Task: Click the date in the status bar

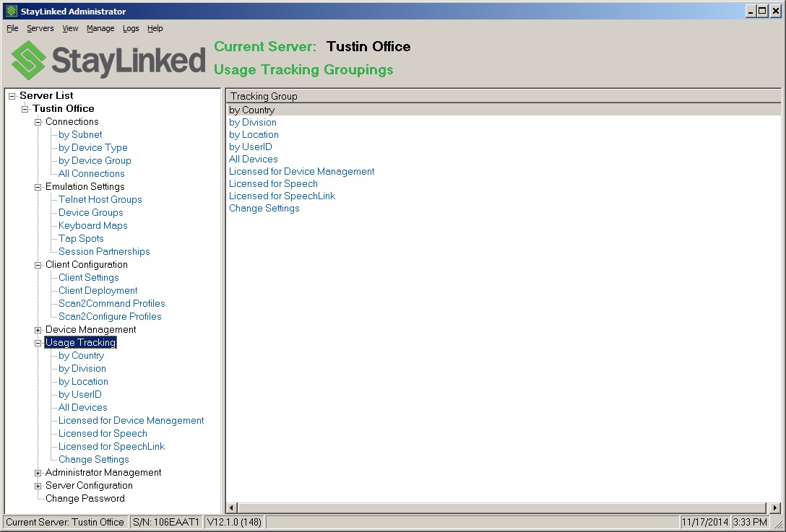Action: 704,522
